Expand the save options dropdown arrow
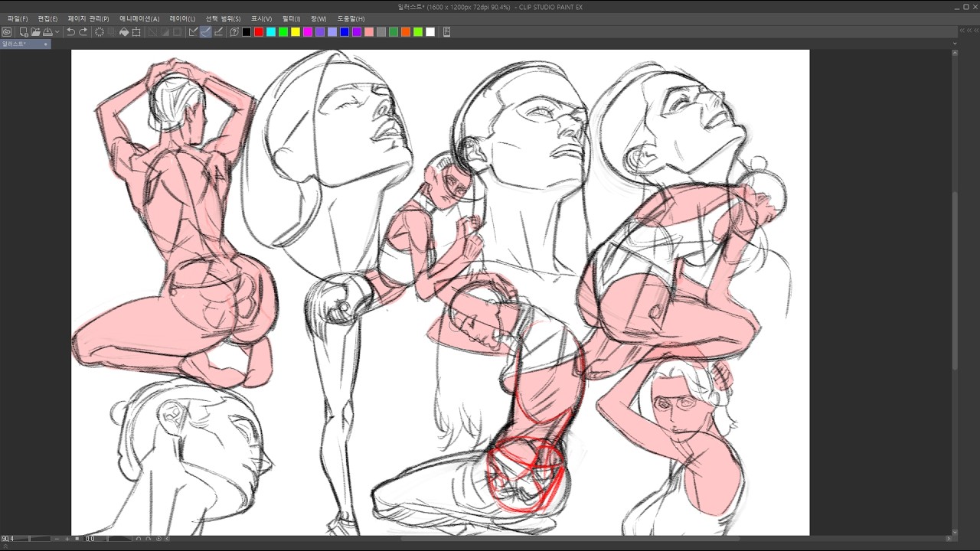The image size is (980, 551). coord(57,32)
